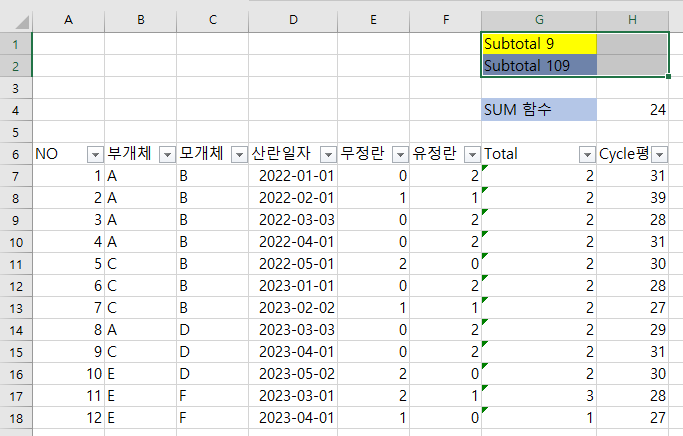Click date cell 2022-01-01
Image resolution: width=683 pixels, height=436 pixels.
tap(293, 176)
